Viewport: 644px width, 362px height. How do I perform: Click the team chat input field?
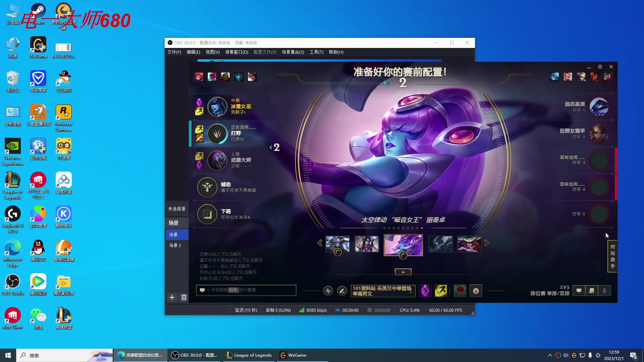246,290
